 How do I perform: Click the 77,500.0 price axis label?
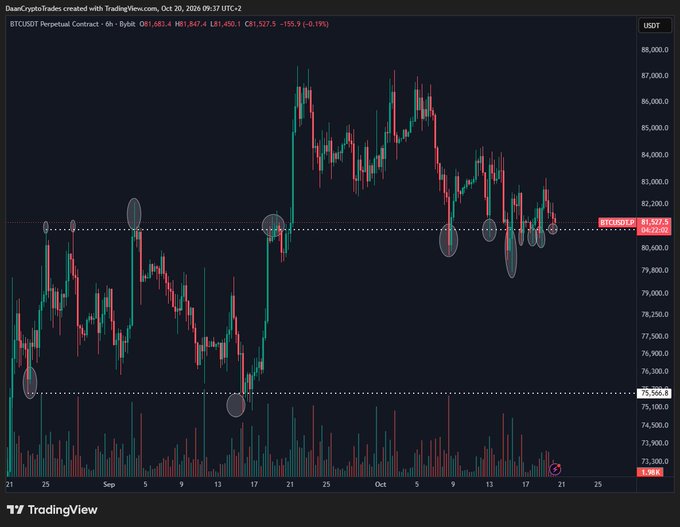click(655, 336)
